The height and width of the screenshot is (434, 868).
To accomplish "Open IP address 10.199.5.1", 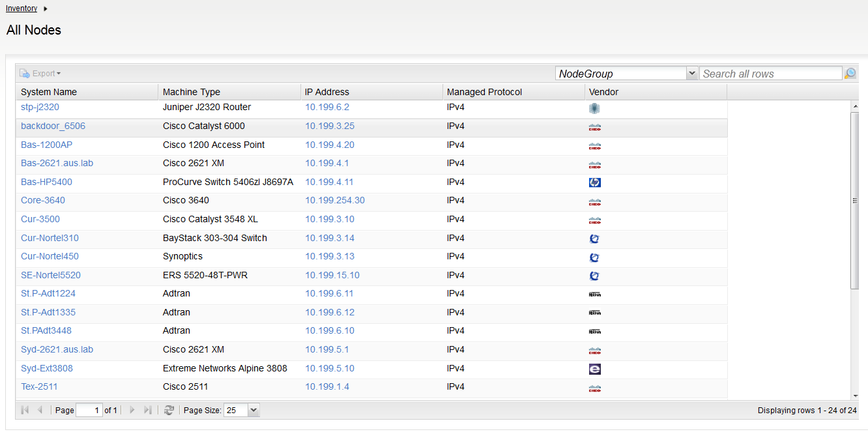I will coord(327,349).
